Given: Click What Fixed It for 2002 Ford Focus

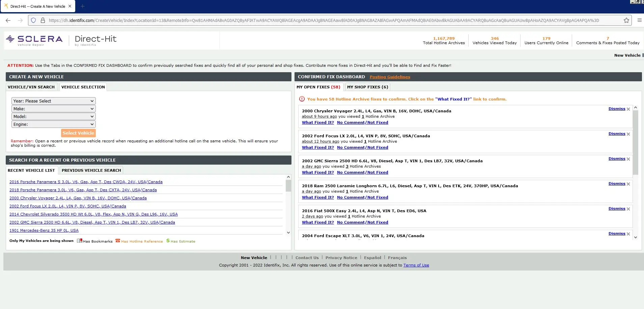Looking at the screenshot, I should coord(318,147).
